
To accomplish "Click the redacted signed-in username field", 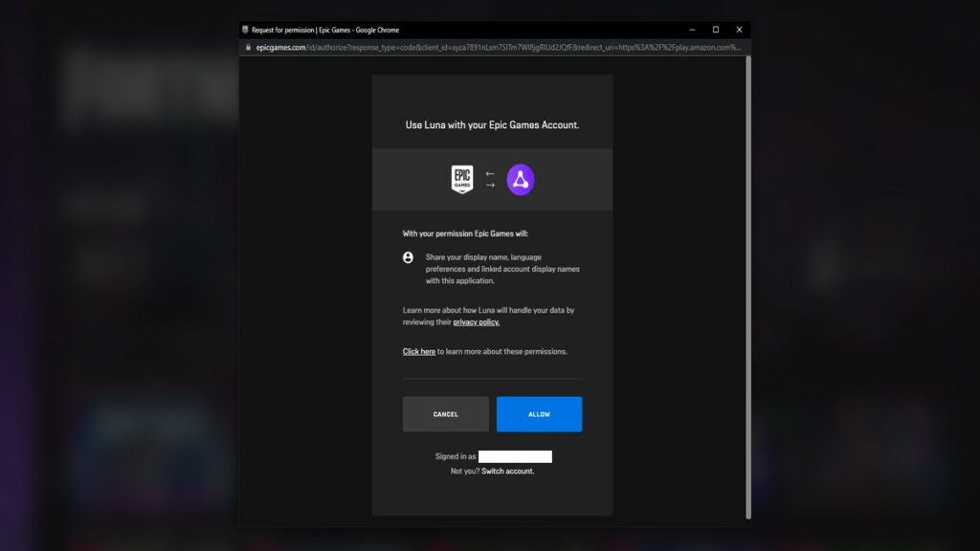I will 515,456.
